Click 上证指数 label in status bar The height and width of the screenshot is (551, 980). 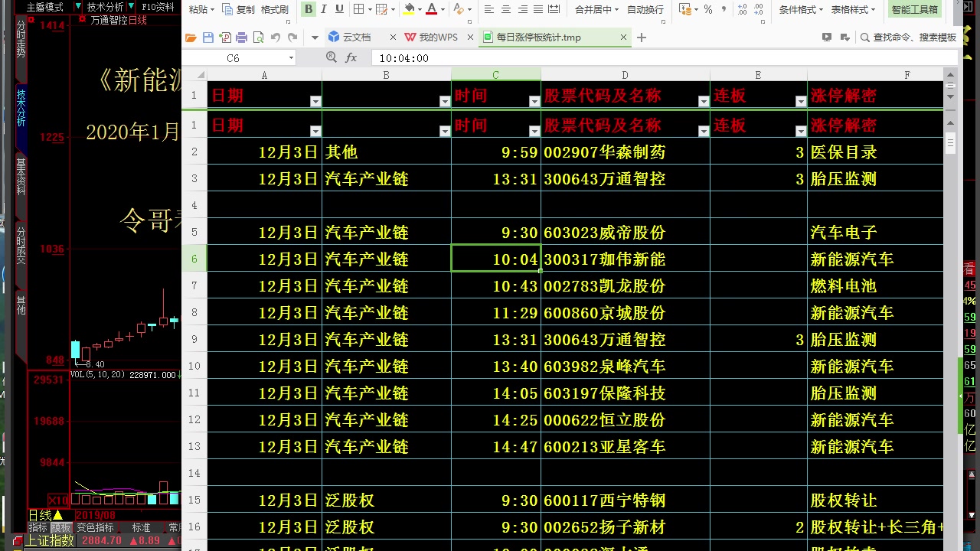click(51, 540)
